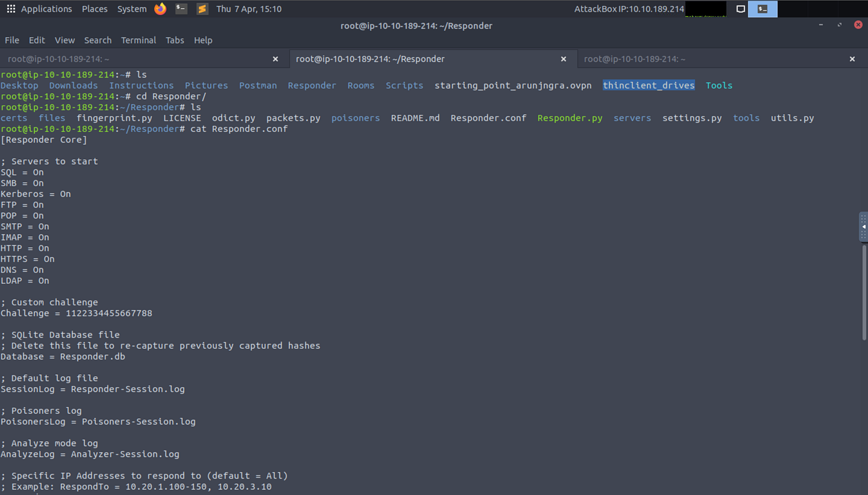Switch to the ~/Responder tab
This screenshot has height=495, width=868.
[433, 59]
